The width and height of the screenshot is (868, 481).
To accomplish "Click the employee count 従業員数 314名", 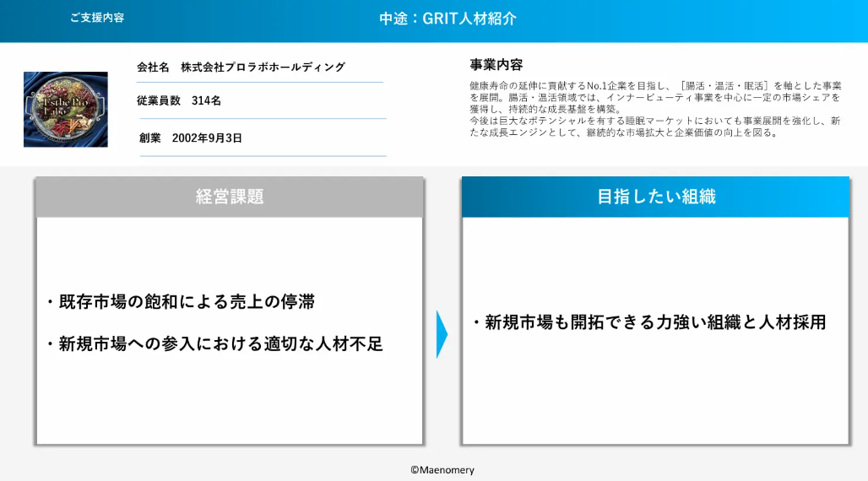I will (179, 100).
